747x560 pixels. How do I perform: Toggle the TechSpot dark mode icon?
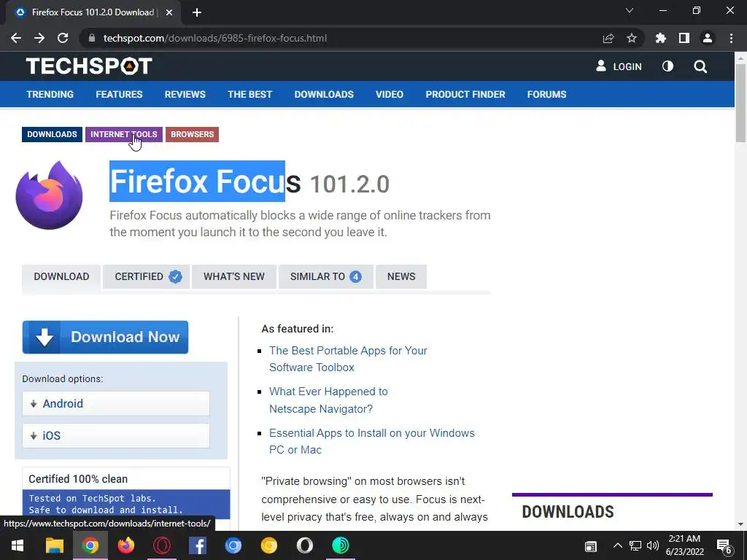click(668, 66)
